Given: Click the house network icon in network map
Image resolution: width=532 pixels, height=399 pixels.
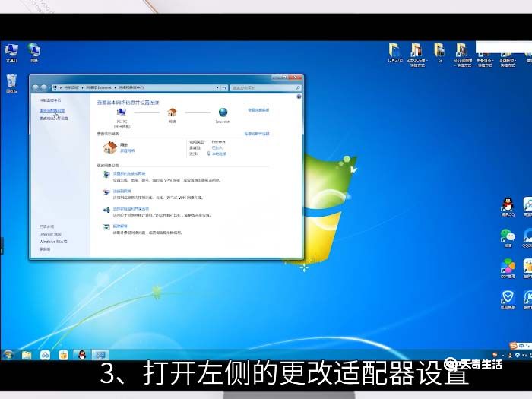Looking at the screenshot, I should click(x=172, y=112).
